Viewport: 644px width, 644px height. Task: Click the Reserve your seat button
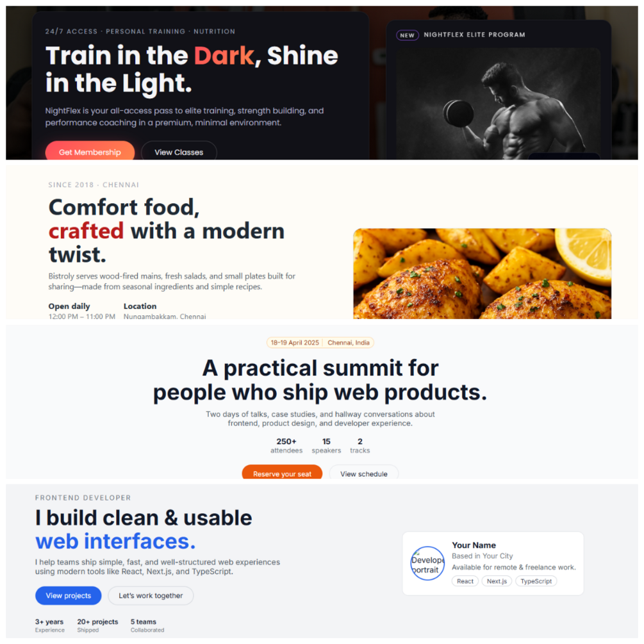point(282,472)
